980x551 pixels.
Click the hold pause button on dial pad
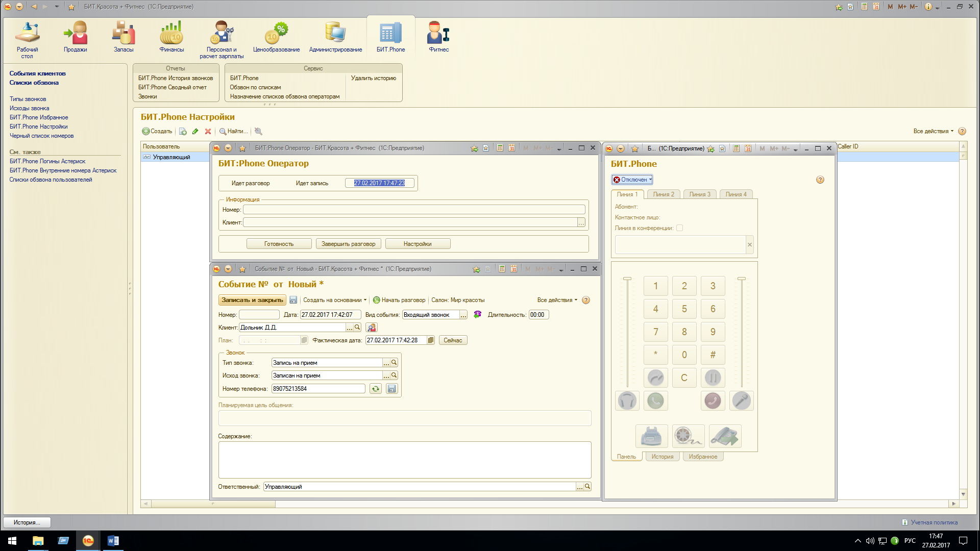click(713, 378)
